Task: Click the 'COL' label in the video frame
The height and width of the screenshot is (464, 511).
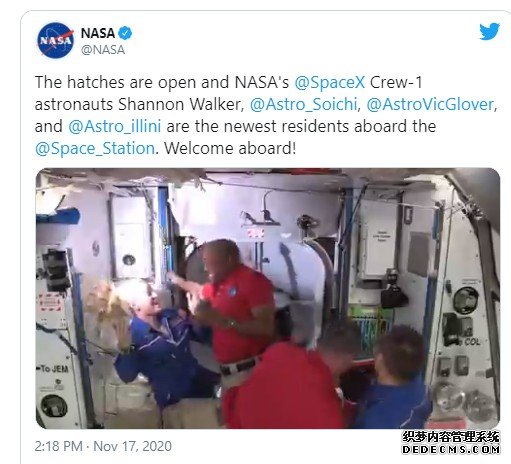Action: (472, 342)
